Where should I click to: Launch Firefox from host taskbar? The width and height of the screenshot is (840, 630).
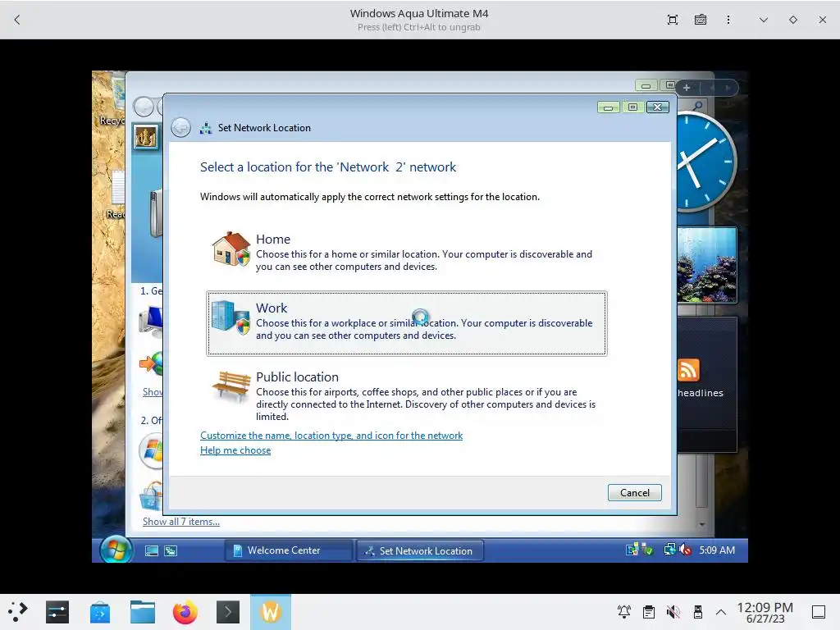coord(185,612)
